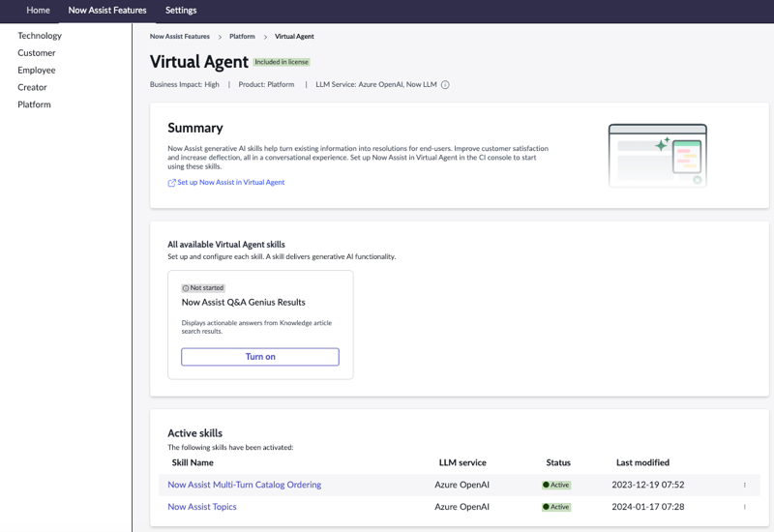Select the Now Assist Features tab

(107, 11)
